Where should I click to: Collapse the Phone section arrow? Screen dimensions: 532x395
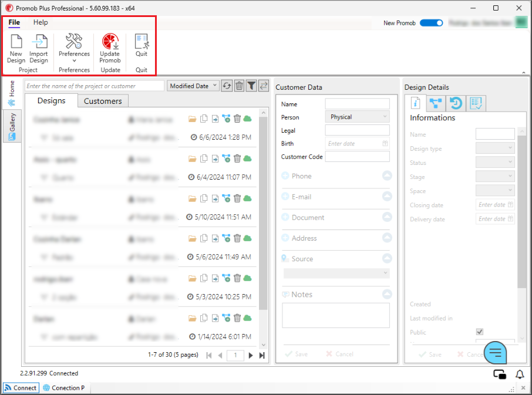[x=387, y=175]
